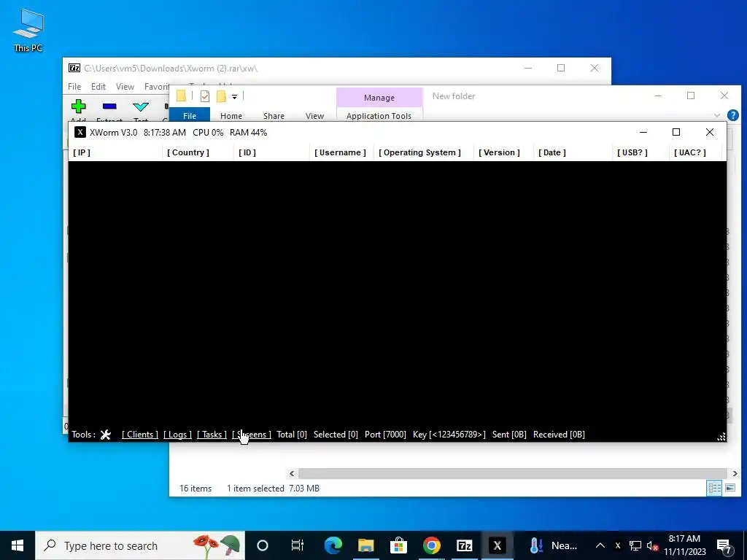747x560 pixels.
Task: Click the 7z logo in 7-Zip title bar
Action: pos(74,68)
